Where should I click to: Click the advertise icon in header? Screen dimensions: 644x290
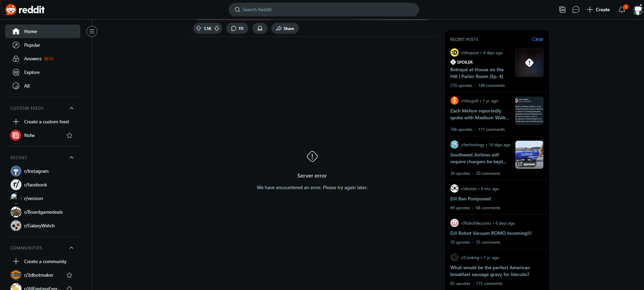(x=562, y=10)
